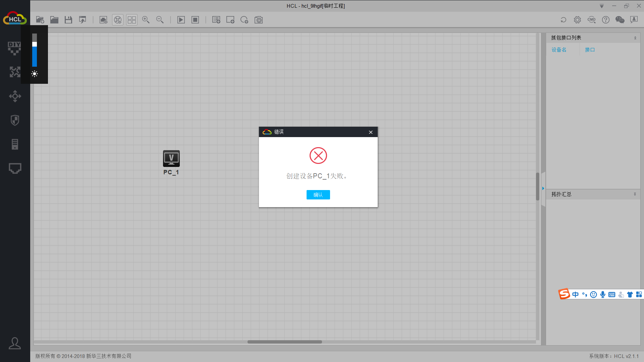Collapse the 抓包接口列表 panel
Image resolution: width=644 pixels, height=362 pixels.
(x=635, y=38)
